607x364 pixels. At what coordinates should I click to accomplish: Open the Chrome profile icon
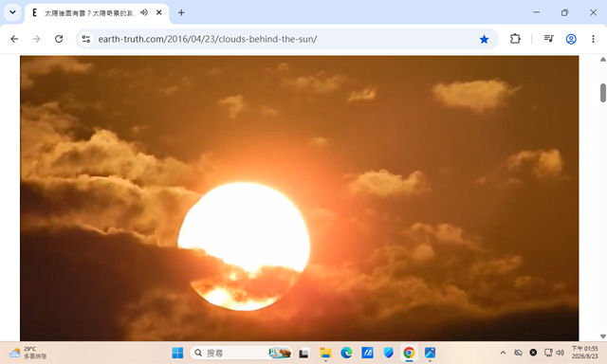571,39
